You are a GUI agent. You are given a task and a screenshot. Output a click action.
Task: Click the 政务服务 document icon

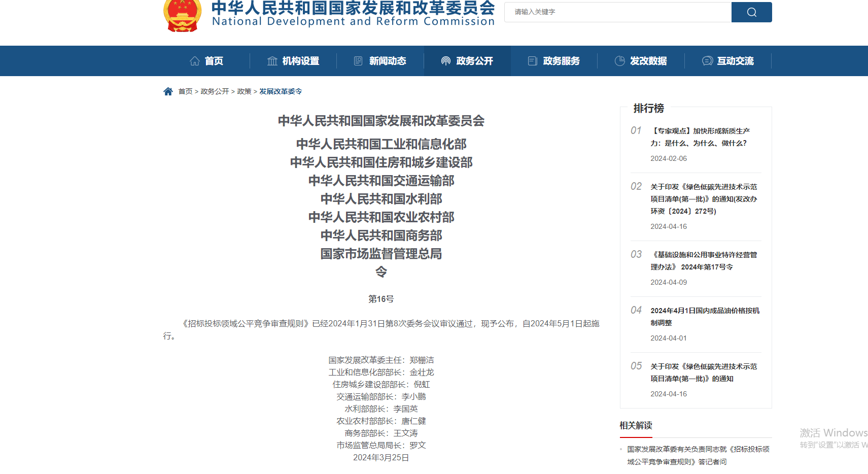pos(532,61)
